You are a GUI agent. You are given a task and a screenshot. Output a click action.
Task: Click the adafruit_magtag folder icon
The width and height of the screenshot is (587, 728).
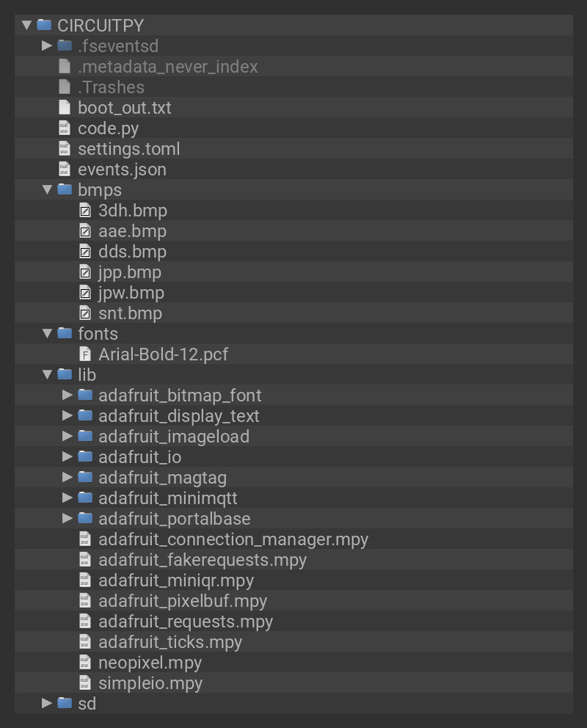point(85,478)
